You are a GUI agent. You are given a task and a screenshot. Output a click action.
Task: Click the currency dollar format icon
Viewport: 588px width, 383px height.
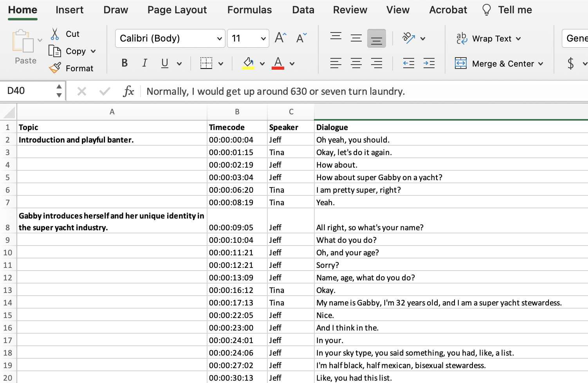pyautogui.click(x=571, y=63)
